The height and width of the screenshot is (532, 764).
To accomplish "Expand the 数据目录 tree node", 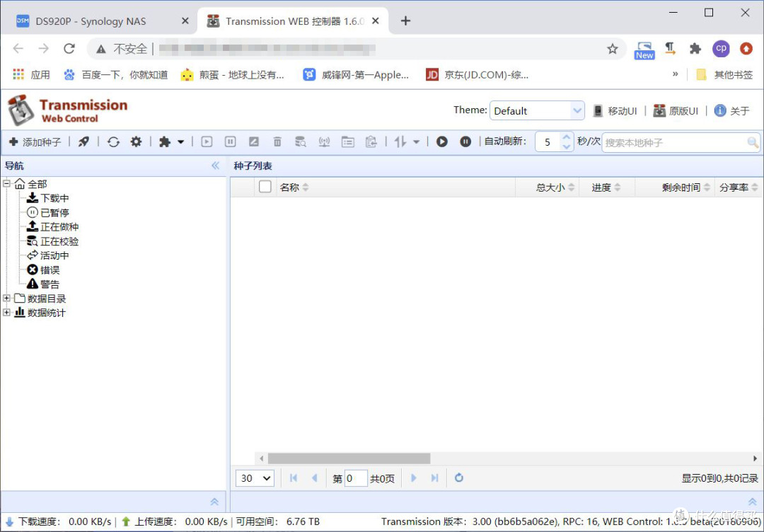I will (6, 298).
